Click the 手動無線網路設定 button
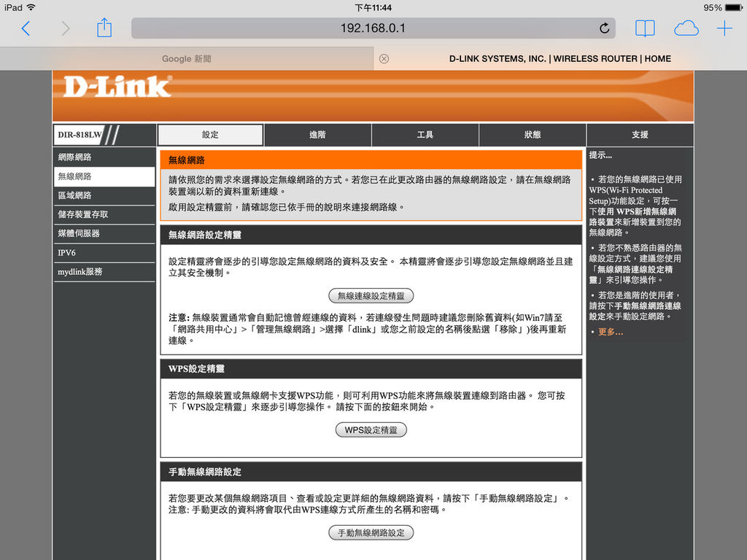 point(371,533)
